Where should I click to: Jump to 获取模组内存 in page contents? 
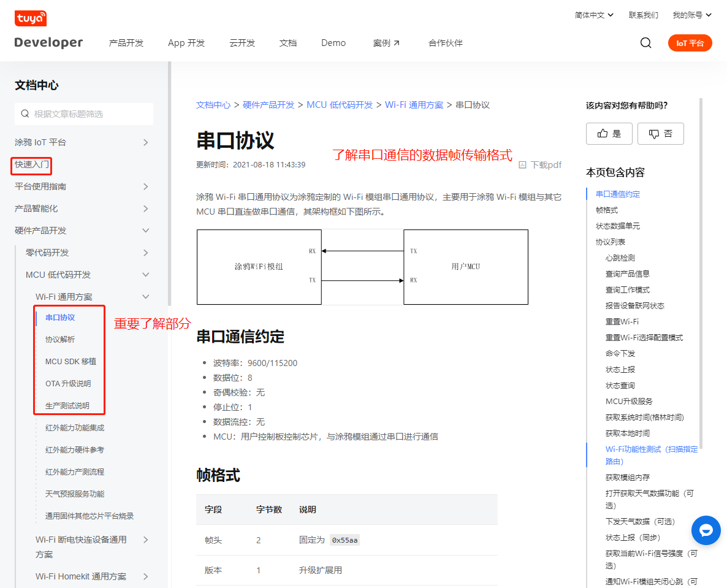[627, 477]
